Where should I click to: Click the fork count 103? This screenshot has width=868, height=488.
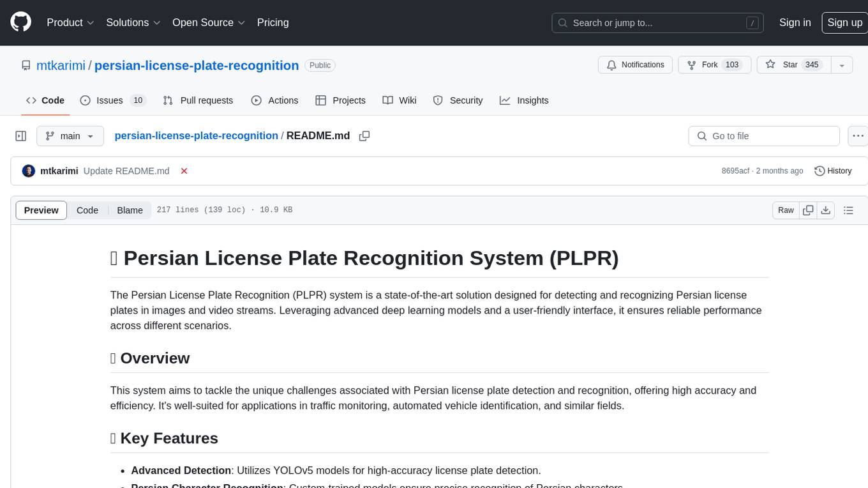(732, 65)
